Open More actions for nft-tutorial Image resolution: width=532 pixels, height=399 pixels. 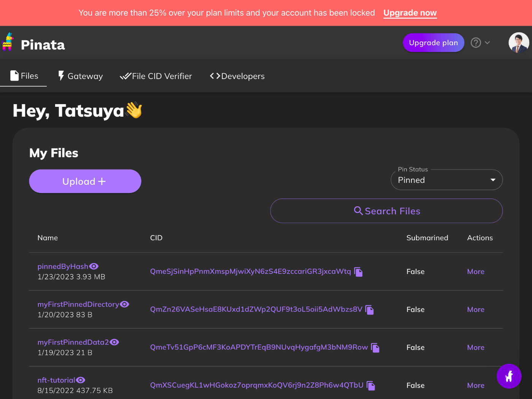click(476, 385)
